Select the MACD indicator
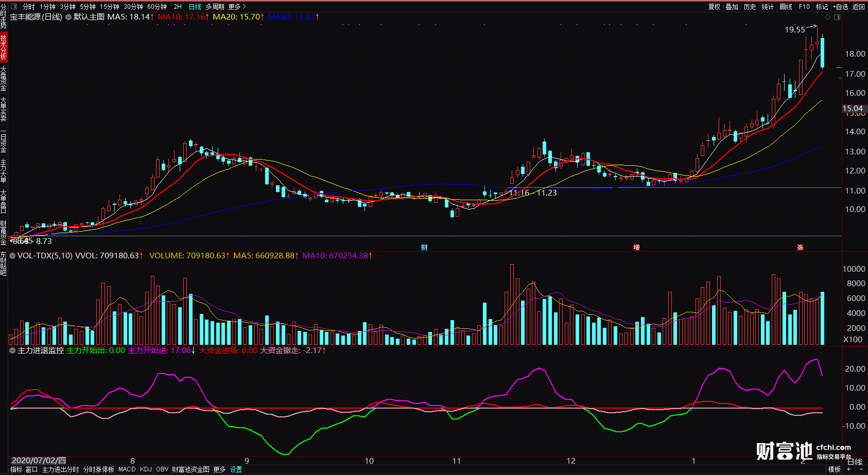The height and width of the screenshot is (475, 868). [127, 469]
